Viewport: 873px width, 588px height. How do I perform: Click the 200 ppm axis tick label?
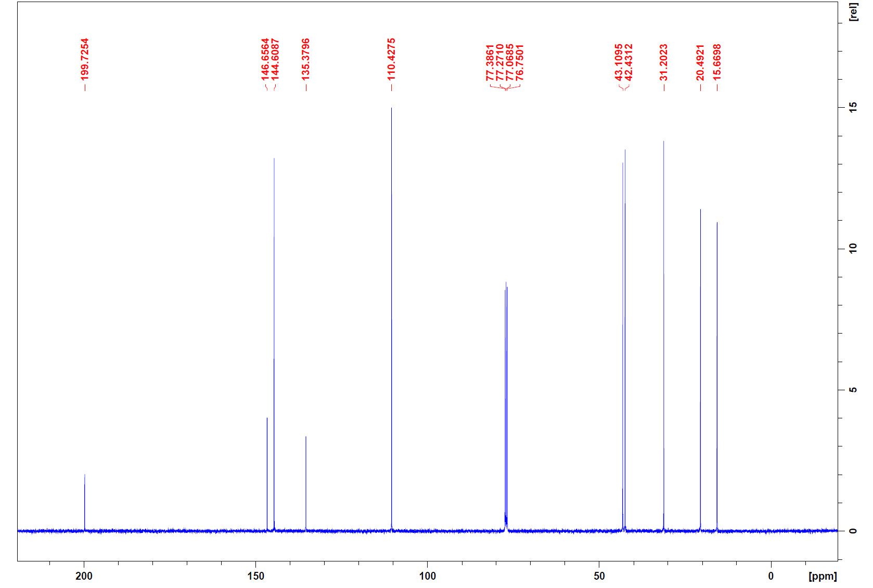[84, 576]
